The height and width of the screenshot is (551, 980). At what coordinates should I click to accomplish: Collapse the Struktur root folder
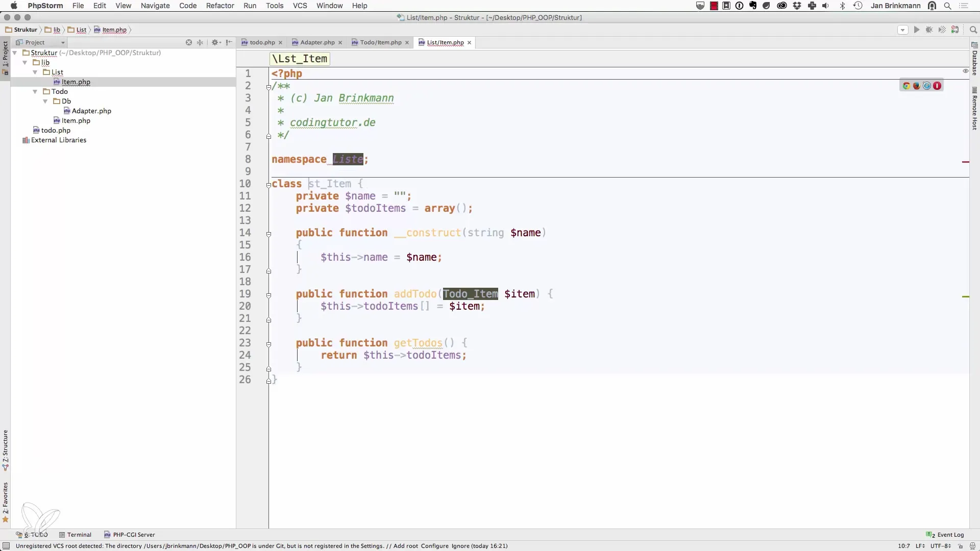(15, 53)
